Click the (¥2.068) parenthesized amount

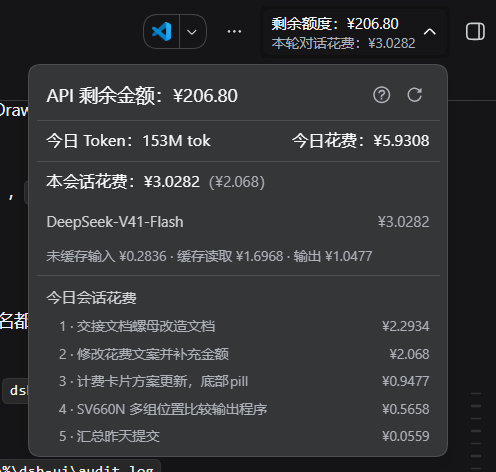pyautogui.click(x=237, y=182)
